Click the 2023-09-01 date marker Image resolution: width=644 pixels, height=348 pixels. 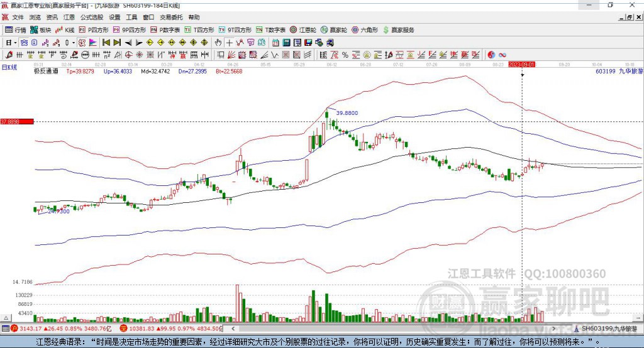point(521,65)
